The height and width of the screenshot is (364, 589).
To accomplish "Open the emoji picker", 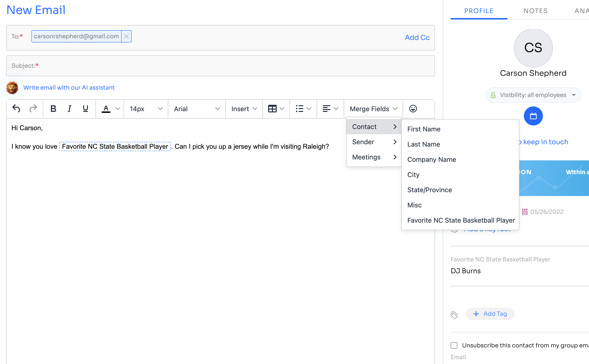I will pyautogui.click(x=413, y=109).
